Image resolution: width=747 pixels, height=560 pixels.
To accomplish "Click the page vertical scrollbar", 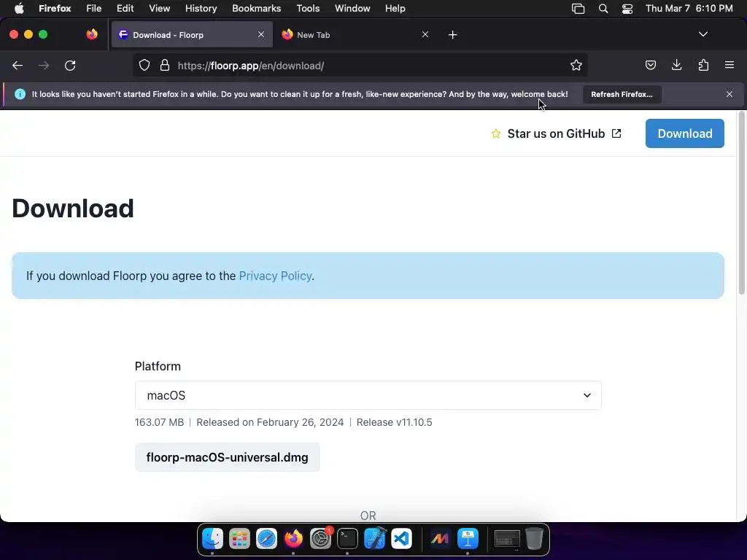I will point(741,204).
